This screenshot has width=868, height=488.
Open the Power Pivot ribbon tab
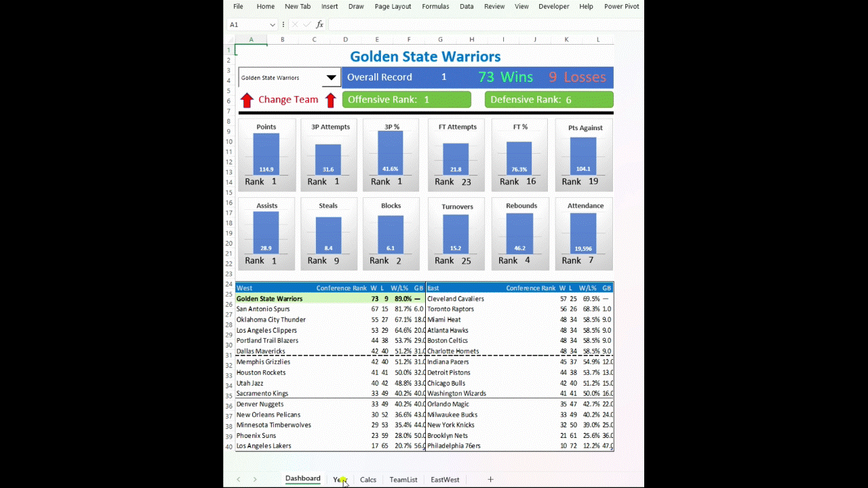tap(621, 6)
